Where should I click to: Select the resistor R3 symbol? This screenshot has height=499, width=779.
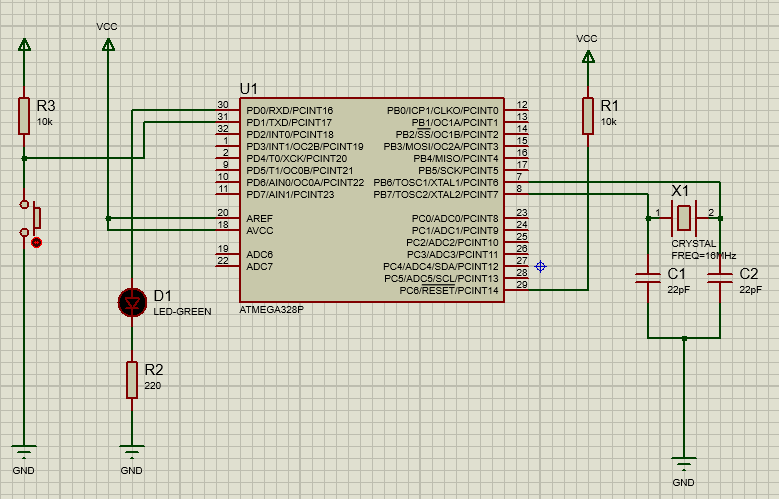click(x=24, y=115)
